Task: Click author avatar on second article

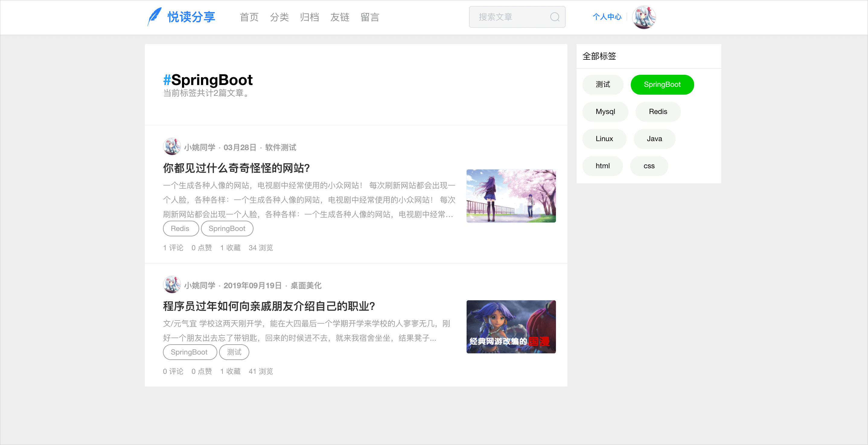Action: coord(172,284)
